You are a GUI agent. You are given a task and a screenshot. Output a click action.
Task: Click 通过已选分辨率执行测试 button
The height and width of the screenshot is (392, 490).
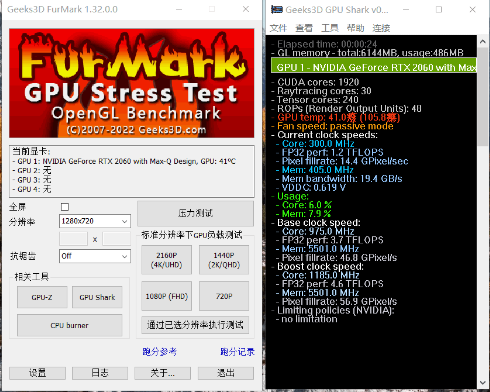click(x=195, y=325)
